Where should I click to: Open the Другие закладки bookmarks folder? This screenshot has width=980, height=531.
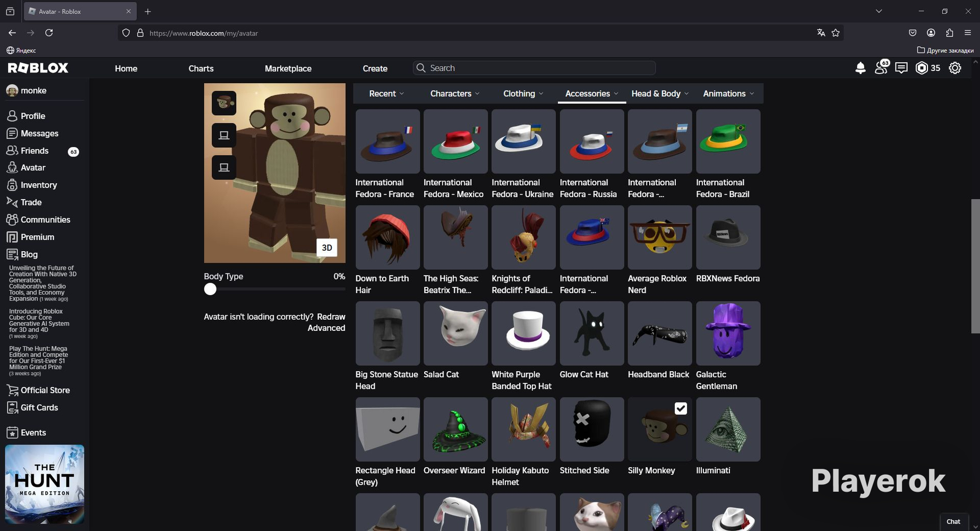pos(945,50)
